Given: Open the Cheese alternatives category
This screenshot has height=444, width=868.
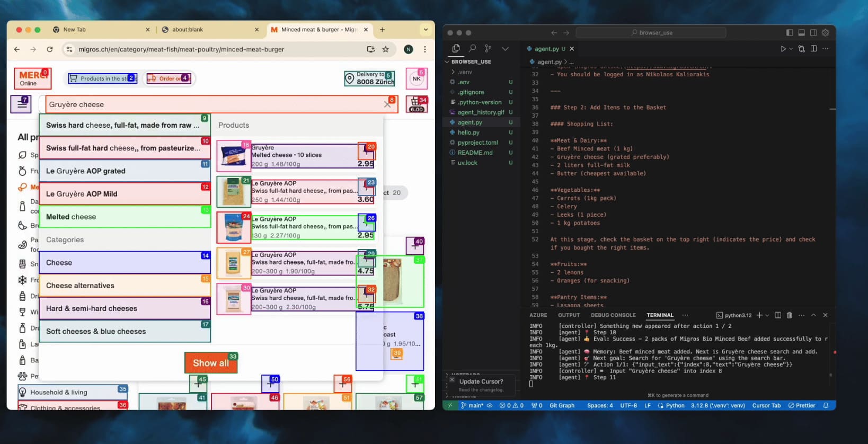Looking at the screenshot, I should 125,286.
